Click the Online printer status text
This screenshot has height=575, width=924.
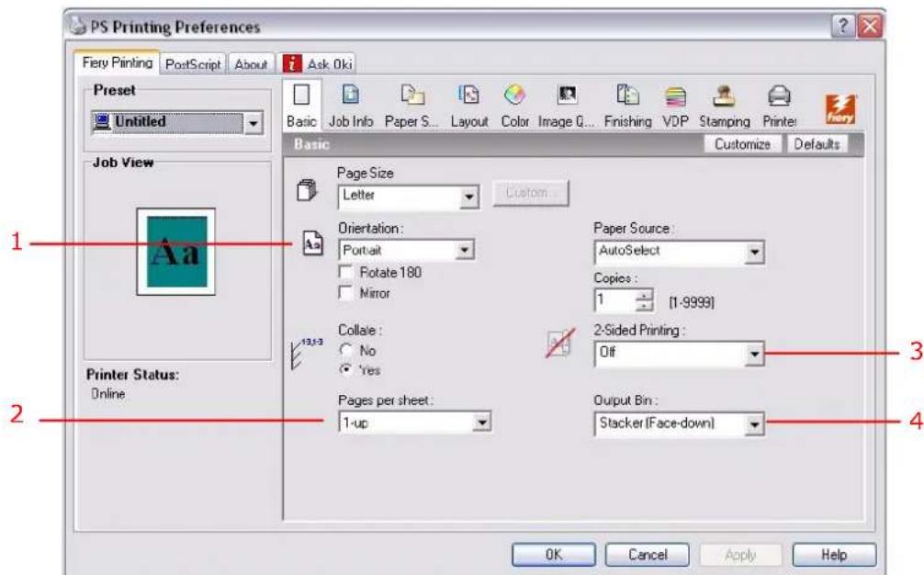(107, 393)
